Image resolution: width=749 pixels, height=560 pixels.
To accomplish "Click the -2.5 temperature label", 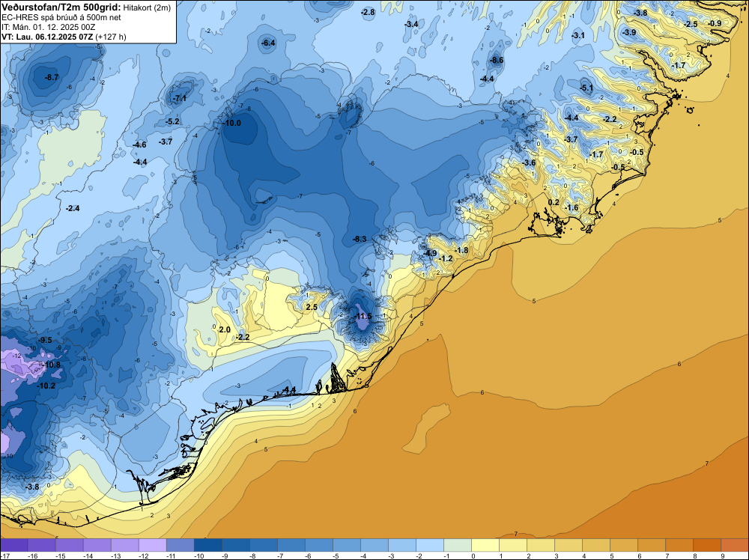I will tap(691, 24).
